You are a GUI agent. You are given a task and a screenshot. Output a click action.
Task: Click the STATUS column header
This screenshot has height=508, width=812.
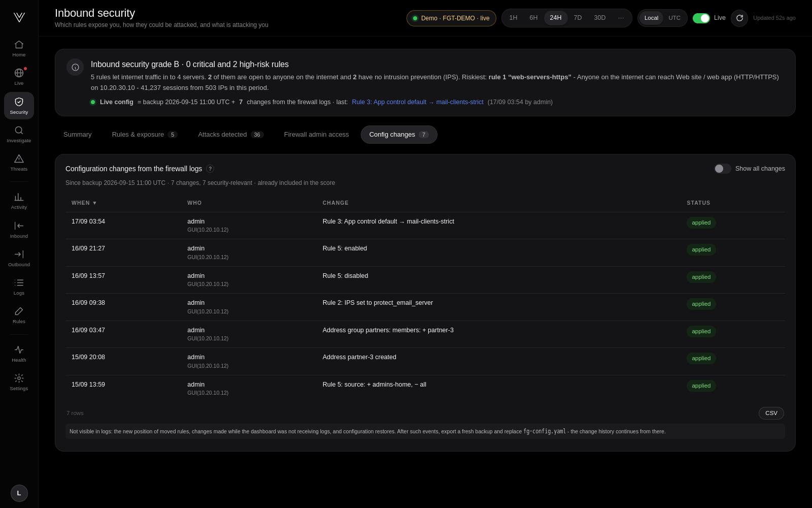pyautogui.click(x=698, y=203)
